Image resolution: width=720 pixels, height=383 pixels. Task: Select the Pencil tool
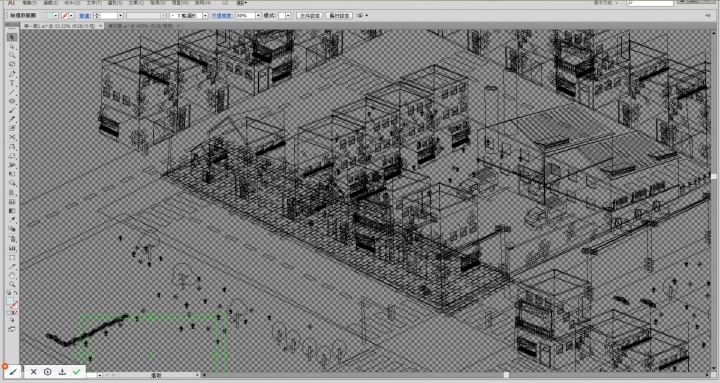[12, 119]
